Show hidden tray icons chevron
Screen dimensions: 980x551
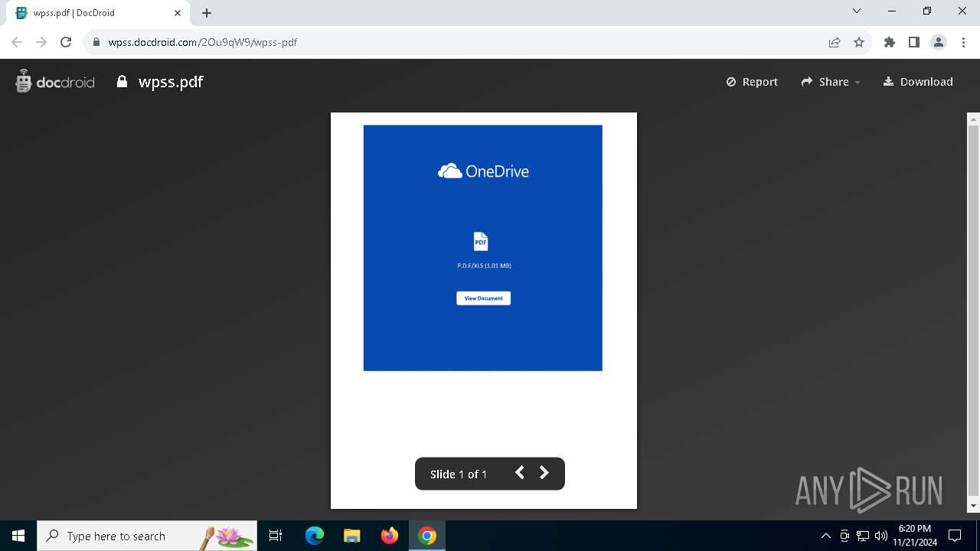[826, 536]
